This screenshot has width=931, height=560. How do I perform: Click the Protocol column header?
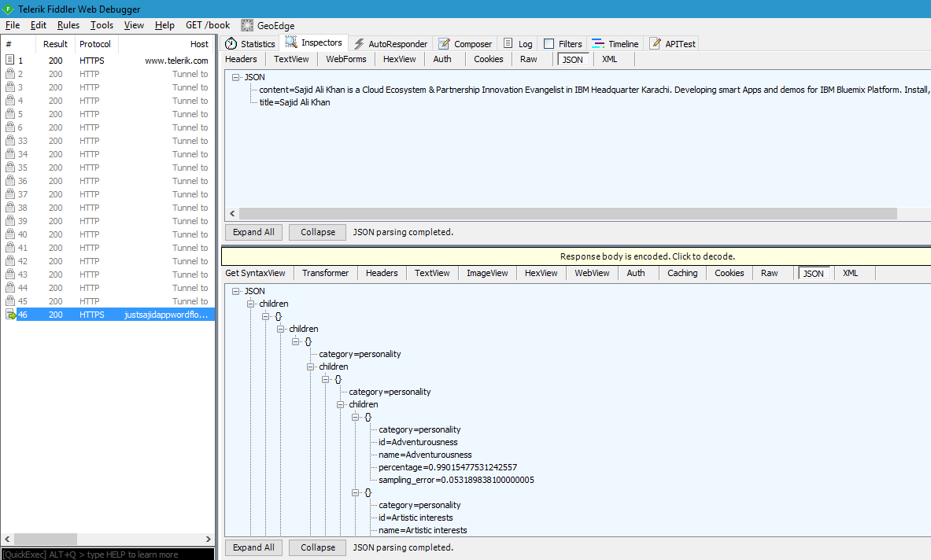(x=97, y=44)
